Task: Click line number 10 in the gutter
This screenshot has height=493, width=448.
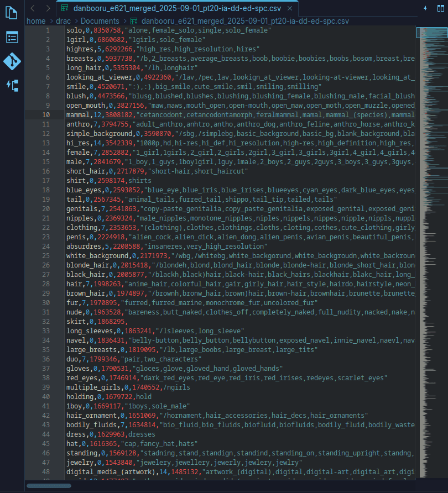Action: pos(46,115)
